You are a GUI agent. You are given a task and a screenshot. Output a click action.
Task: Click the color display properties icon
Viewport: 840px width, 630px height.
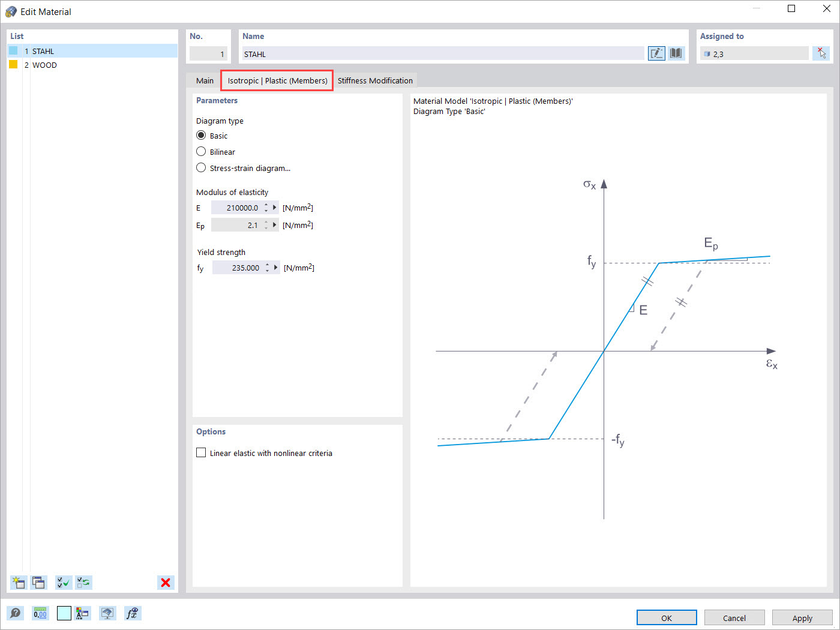point(83,613)
